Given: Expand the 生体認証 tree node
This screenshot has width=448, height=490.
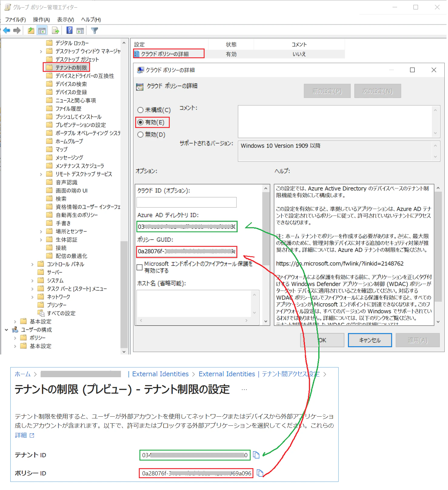Looking at the screenshot, I should (41, 240).
